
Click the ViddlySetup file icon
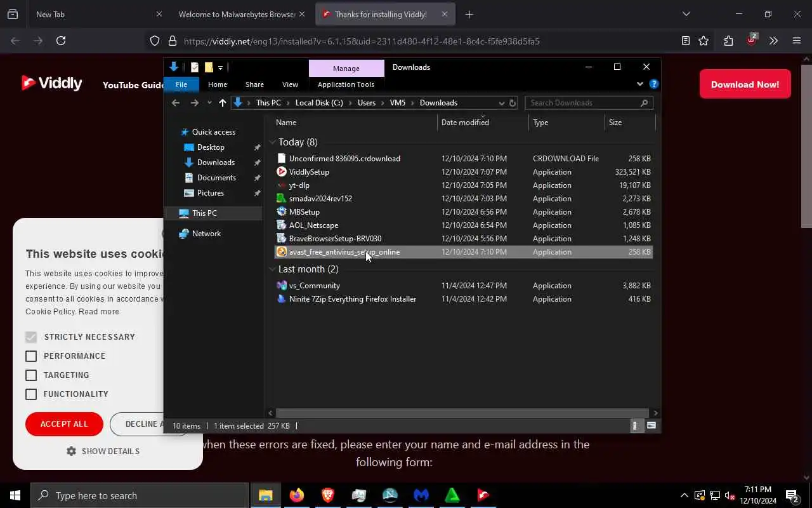pos(282,172)
